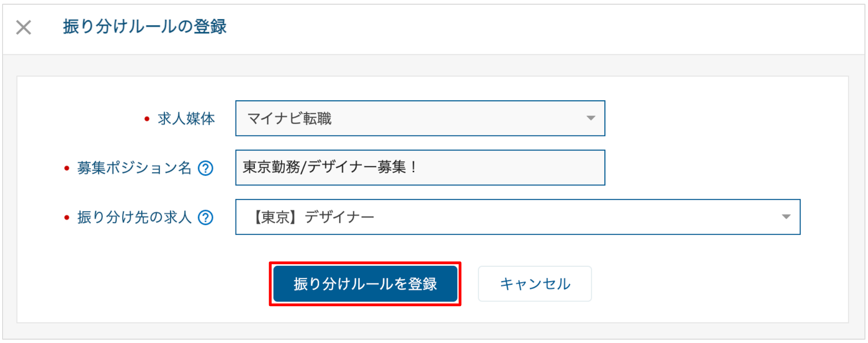Click the red required dot beside 求人媒体
This screenshot has width=868, height=343.
tap(147, 119)
